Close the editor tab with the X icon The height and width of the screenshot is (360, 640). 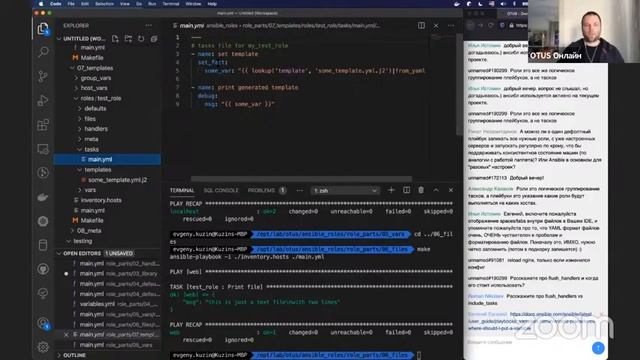coord(436,26)
